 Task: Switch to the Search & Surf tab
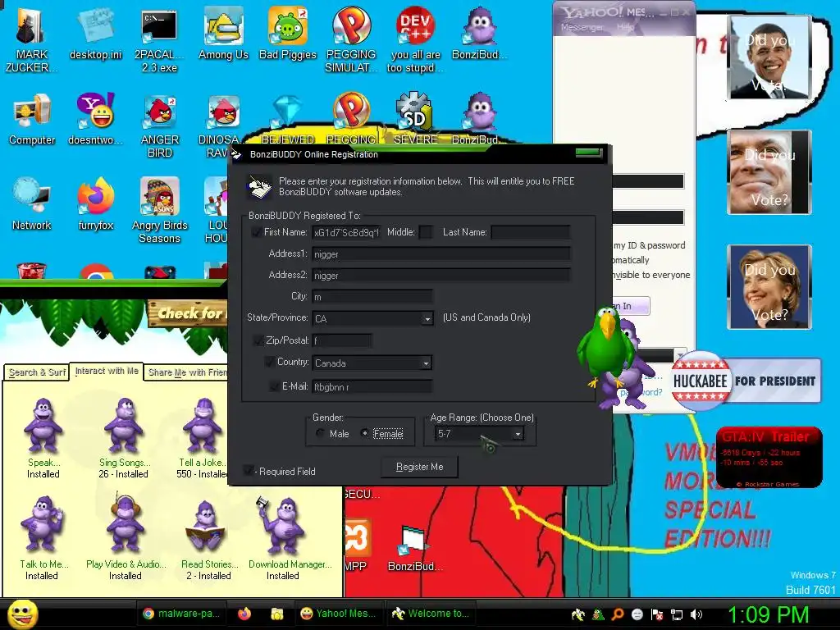(x=37, y=372)
